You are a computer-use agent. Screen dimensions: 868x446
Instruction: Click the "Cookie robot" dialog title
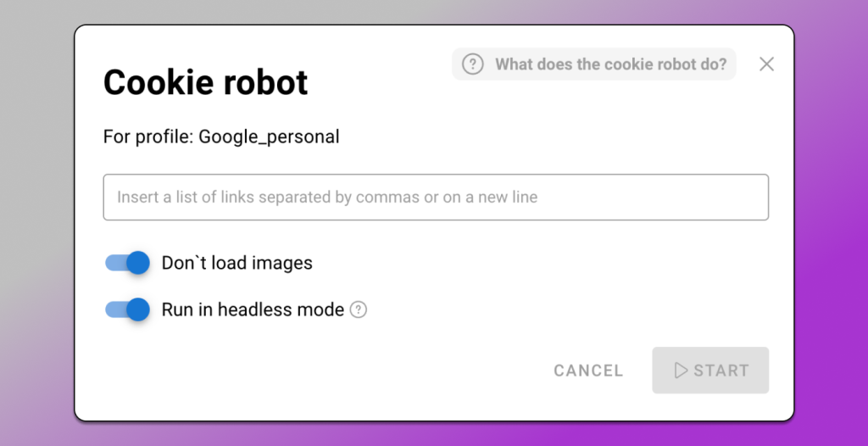[205, 83]
